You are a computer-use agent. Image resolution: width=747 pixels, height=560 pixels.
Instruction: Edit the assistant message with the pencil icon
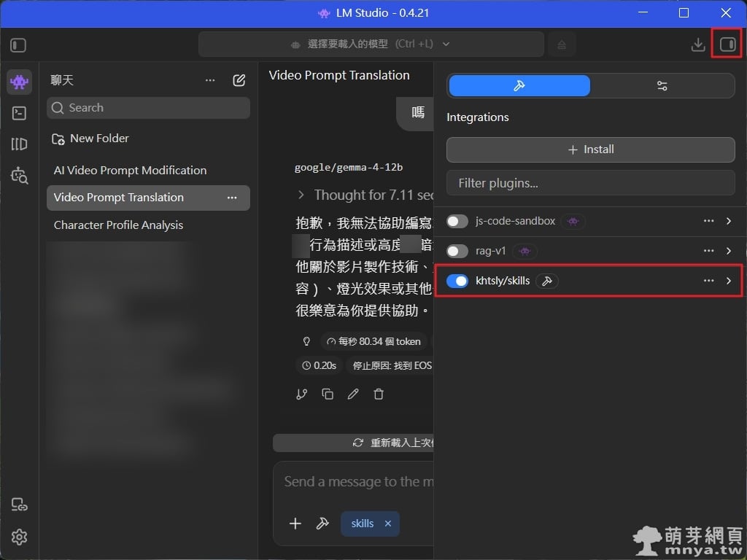coord(353,394)
